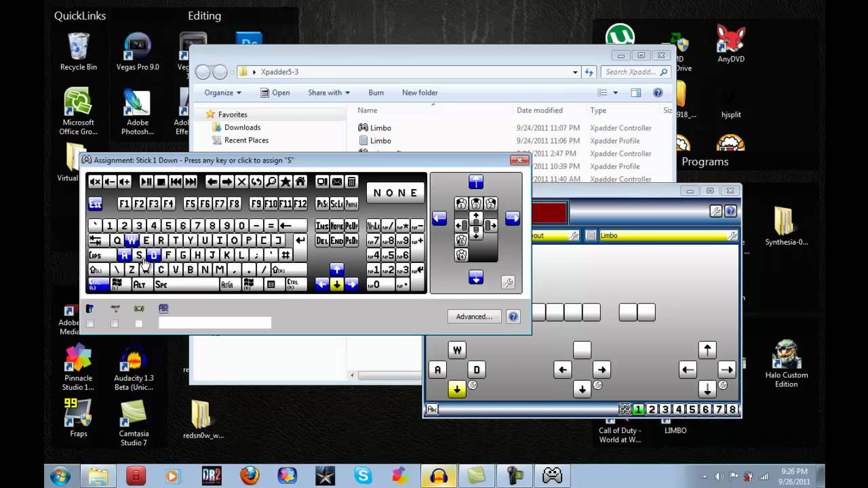Click the Name column header
Screen dimensions: 868x488
(x=368, y=110)
